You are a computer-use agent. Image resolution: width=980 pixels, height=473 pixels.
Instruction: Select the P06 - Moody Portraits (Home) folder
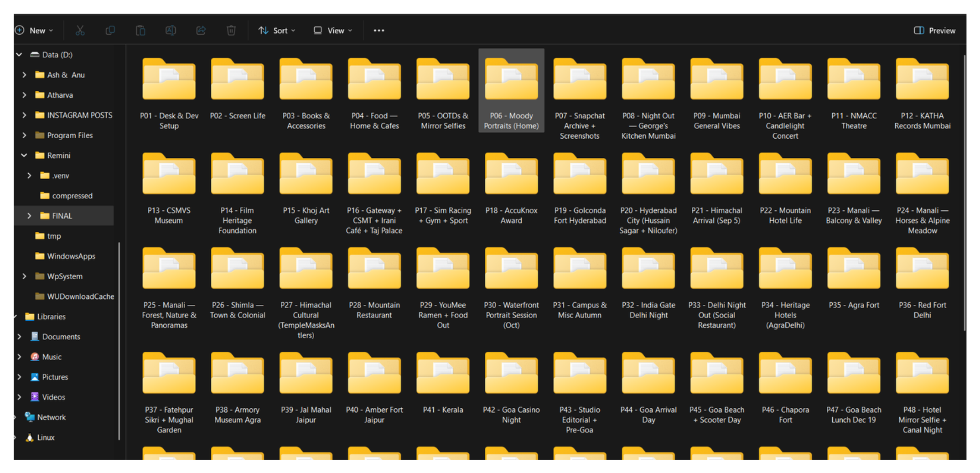click(511, 91)
